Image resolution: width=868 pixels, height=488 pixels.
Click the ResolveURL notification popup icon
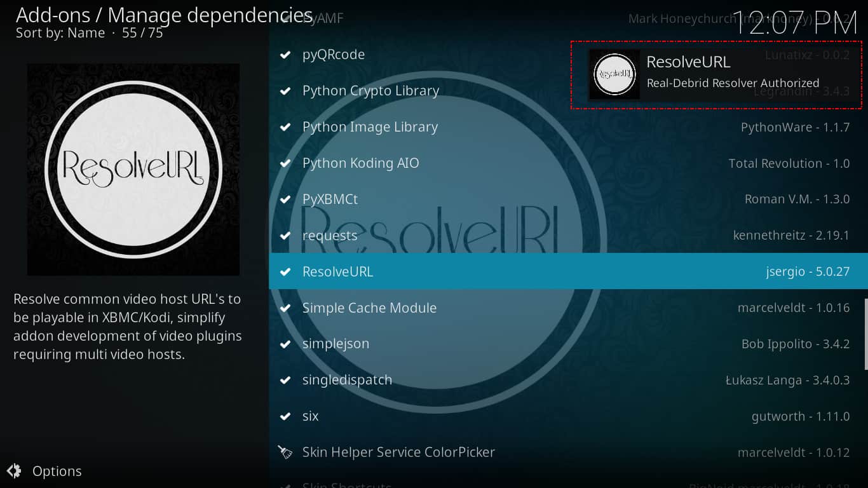(x=614, y=74)
